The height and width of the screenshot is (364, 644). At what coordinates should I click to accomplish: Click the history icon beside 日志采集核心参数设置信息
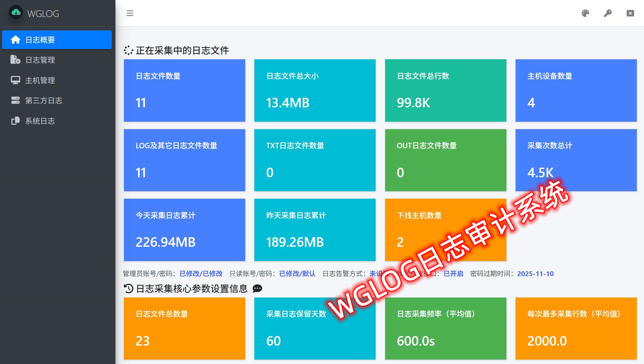128,289
